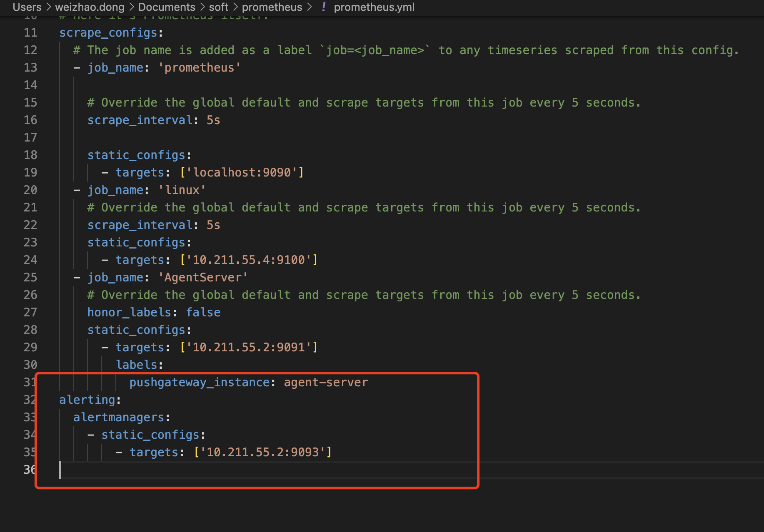Image resolution: width=764 pixels, height=532 pixels.
Task: Open the prometheus.yml breadcrumb item
Action: pyautogui.click(x=374, y=7)
